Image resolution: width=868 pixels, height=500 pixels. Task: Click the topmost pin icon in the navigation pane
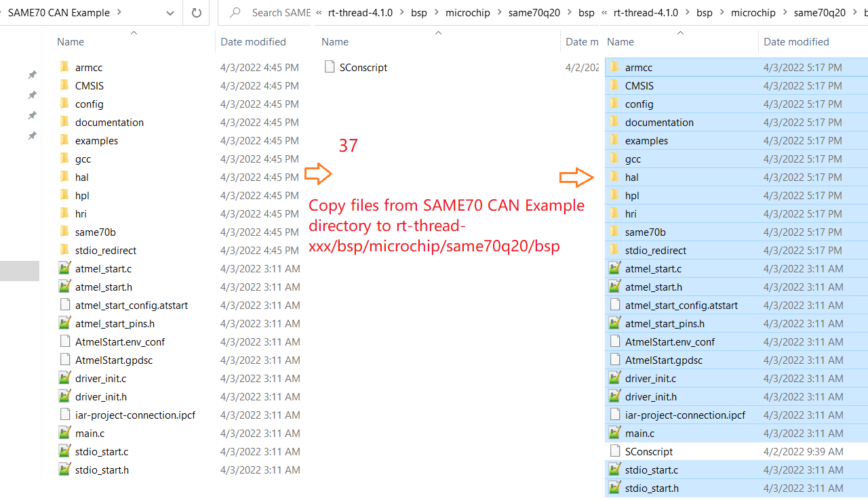tap(32, 75)
